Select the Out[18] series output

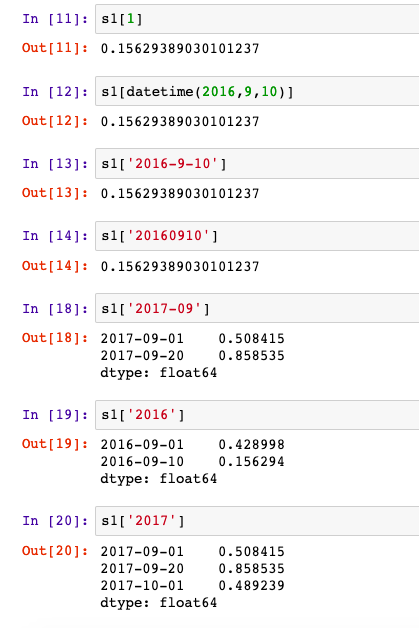(192, 356)
